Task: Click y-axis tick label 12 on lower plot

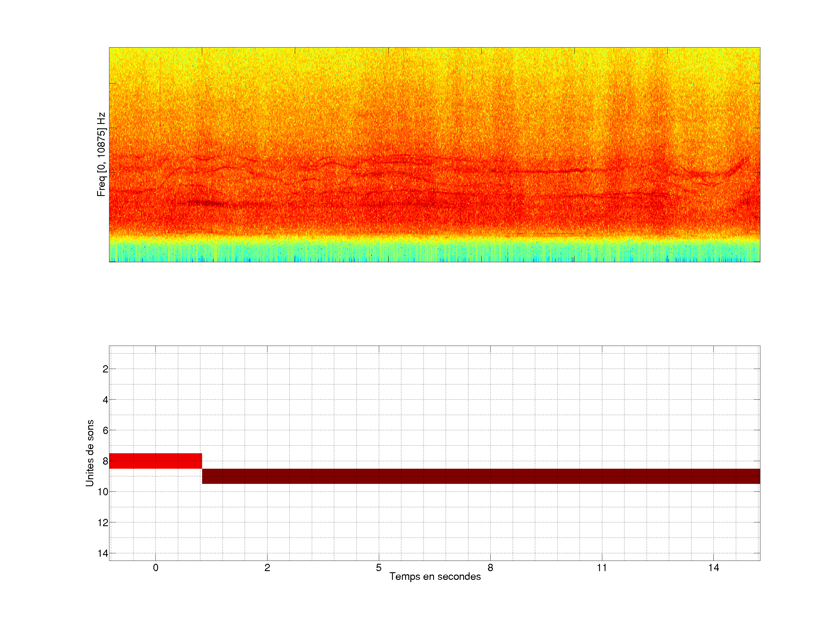Action: [103, 523]
